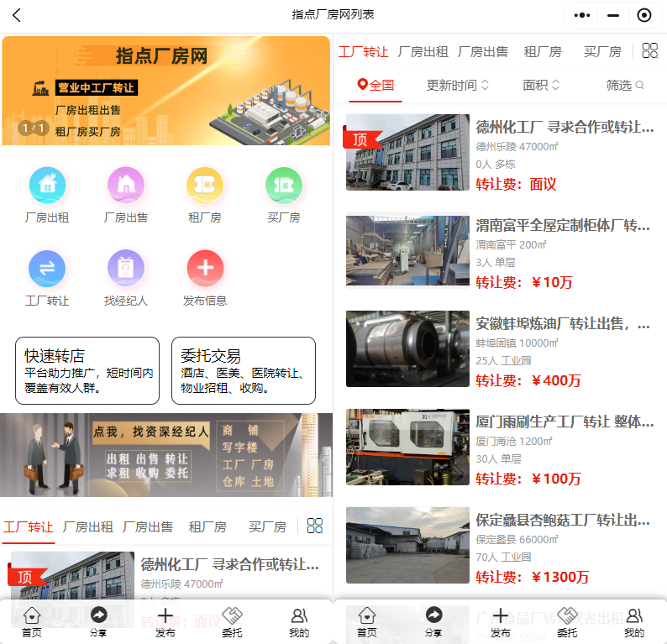The image size is (667, 644).
Task: Open the 筛选 filter search
Action: [x=625, y=85]
